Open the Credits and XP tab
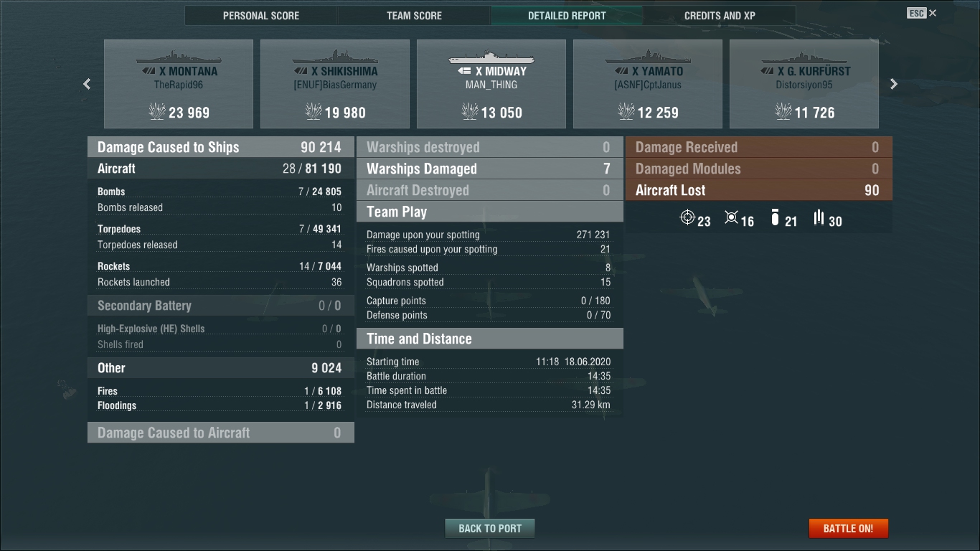Viewport: 980px width, 551px height. [720, 16]
